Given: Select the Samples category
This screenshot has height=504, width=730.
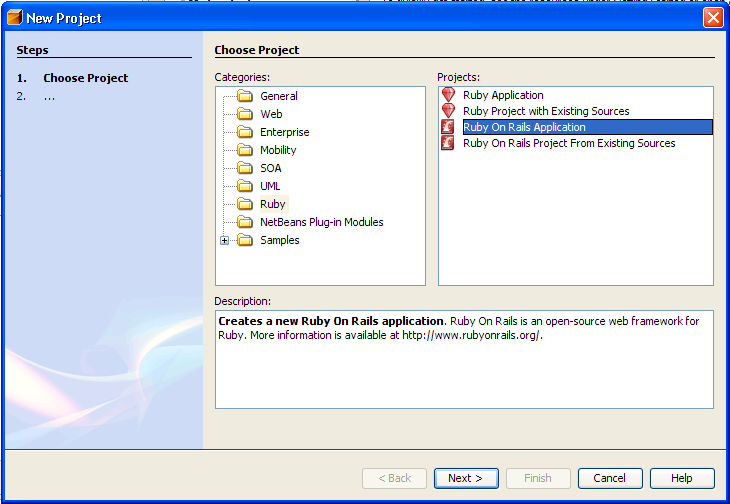Looking at the screenshot, I should (280, 240).
